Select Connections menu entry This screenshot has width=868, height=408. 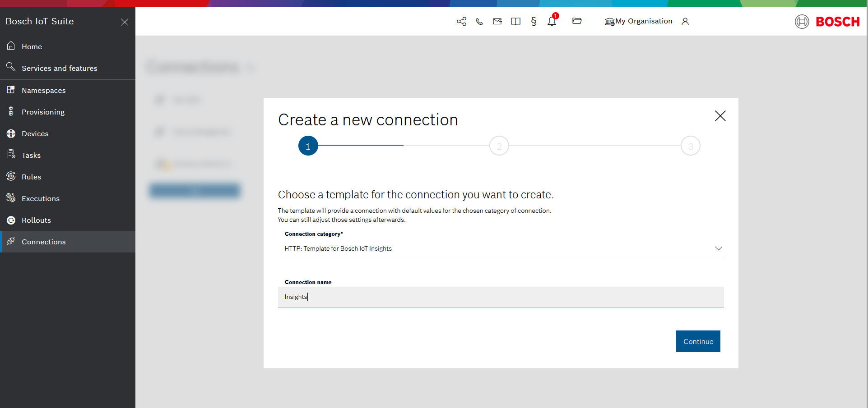pyautogui.click(x=68, y=242)
